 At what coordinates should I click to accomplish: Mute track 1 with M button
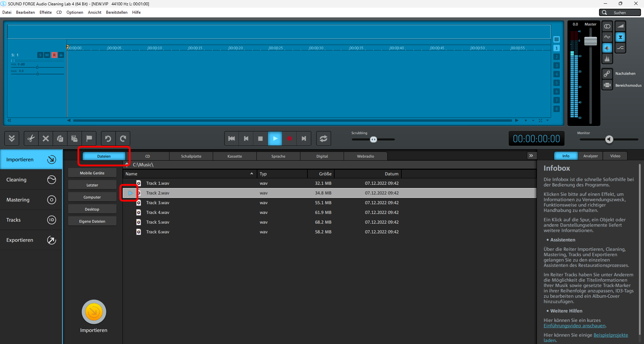tap(47, 55)
